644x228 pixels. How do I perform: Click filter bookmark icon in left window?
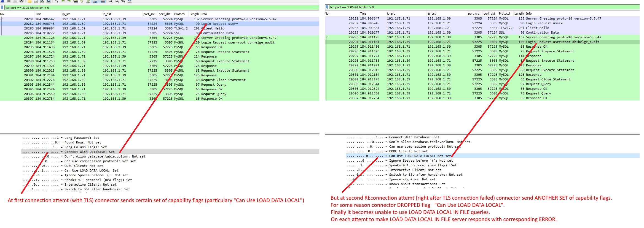click(x=2, y=7)
